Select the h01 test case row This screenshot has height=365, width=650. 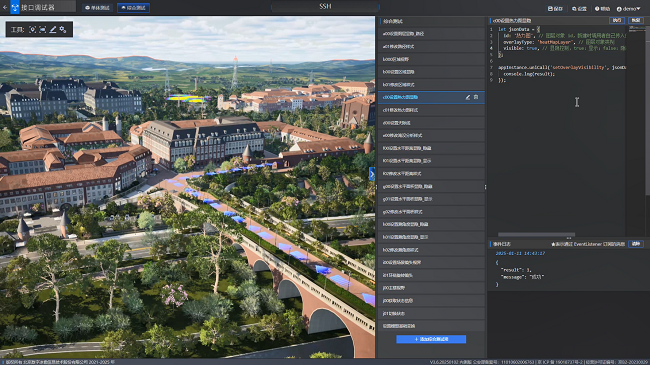(x=431, y=237)
